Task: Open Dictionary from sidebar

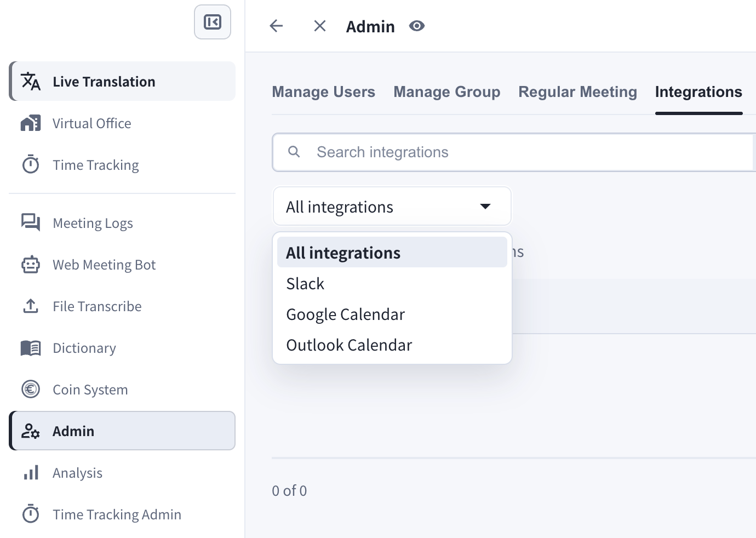Action: pyautogui.click(x=122, y=348)
